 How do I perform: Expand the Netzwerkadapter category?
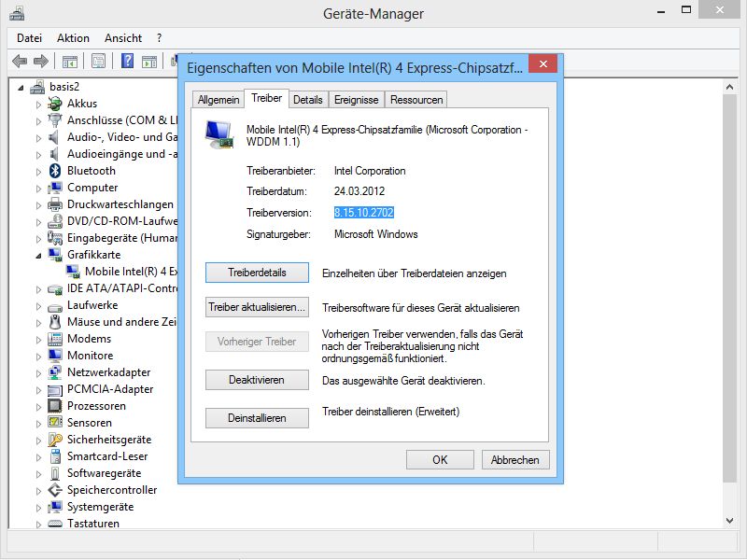coord(38,373)
